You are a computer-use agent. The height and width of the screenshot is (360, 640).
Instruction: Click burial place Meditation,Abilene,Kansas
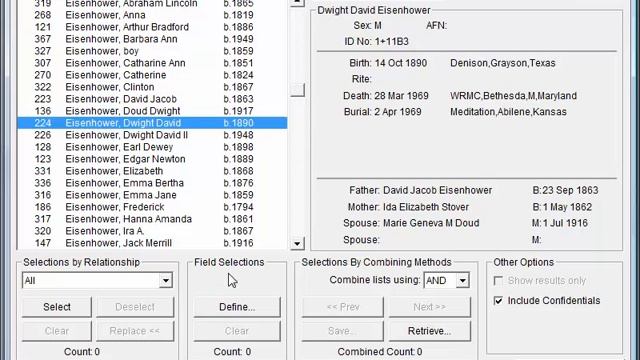(x=509, y=112)
